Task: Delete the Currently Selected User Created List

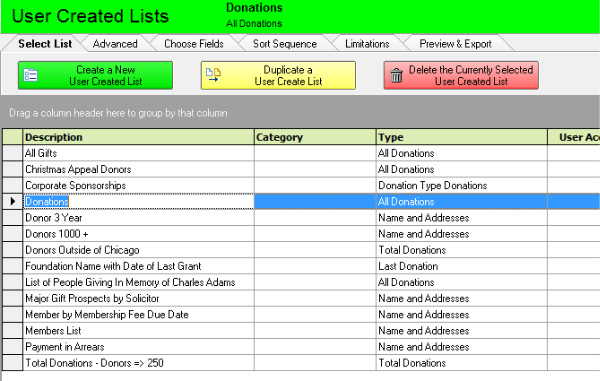Action: (x=461, y=75)
